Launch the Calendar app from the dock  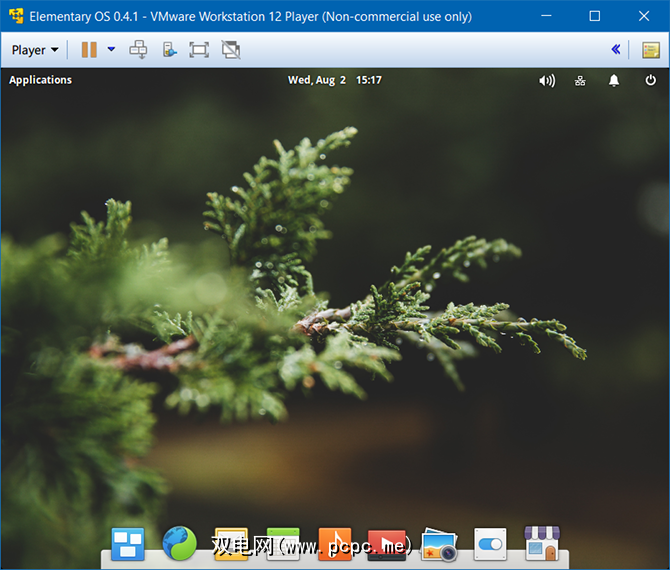[x=283, y=544]
